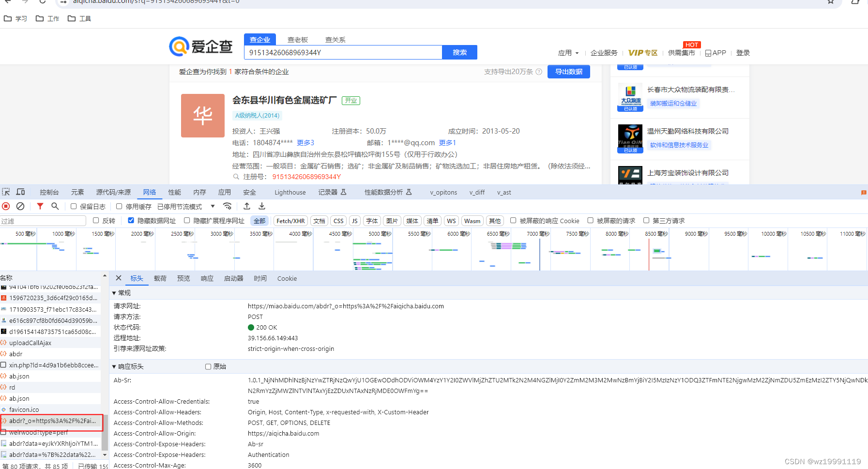Click the blue DOMContentLoaded timeline marker

[x=540, y=254]
